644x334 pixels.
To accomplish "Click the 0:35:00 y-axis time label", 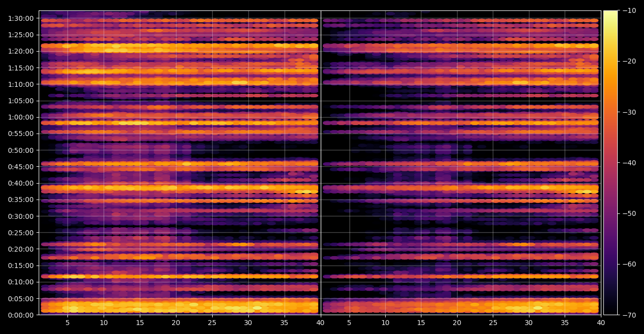I will click(x=21, y=200).
